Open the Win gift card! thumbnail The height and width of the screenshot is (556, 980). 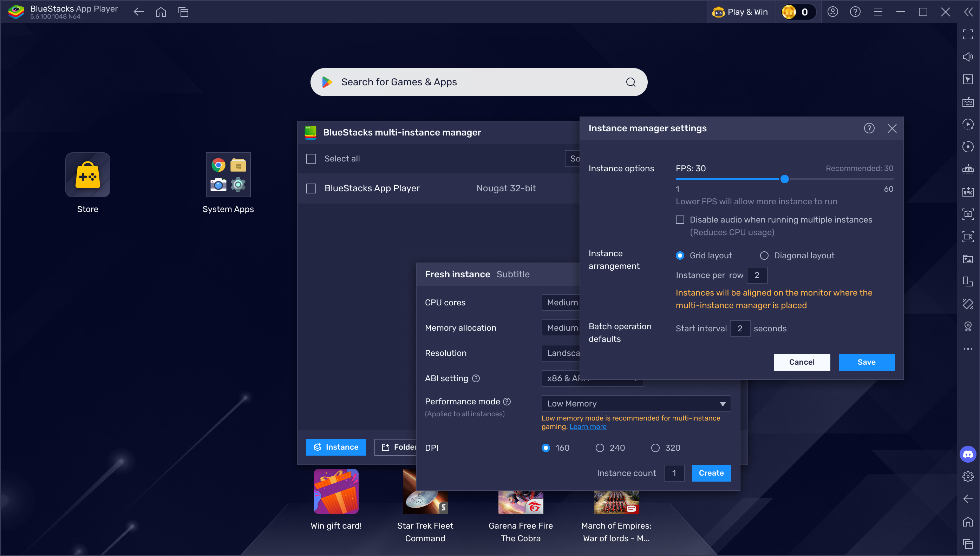(336, 491)
